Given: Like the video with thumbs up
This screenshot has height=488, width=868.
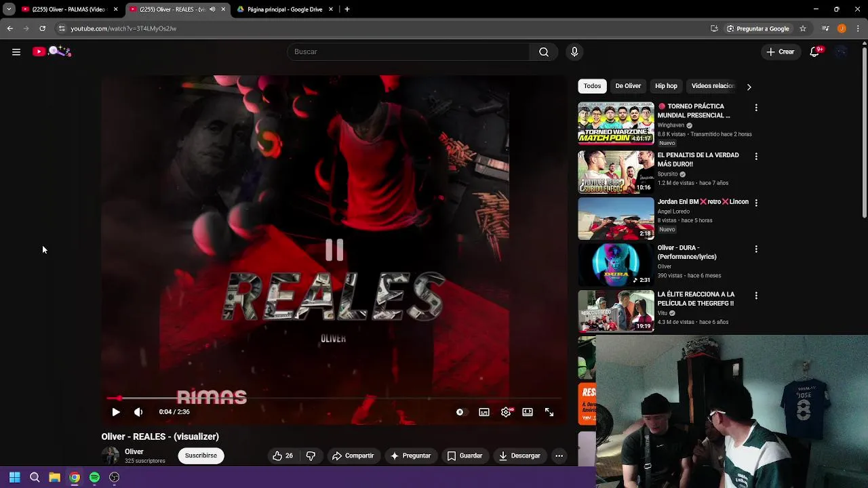Looking at the screenshot, I should point(282,455).
